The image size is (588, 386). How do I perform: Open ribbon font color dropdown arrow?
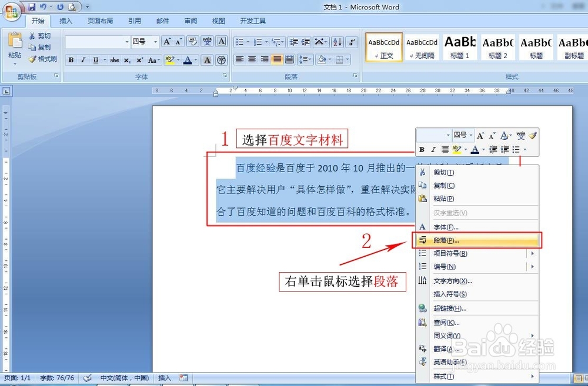pos(195,60)
